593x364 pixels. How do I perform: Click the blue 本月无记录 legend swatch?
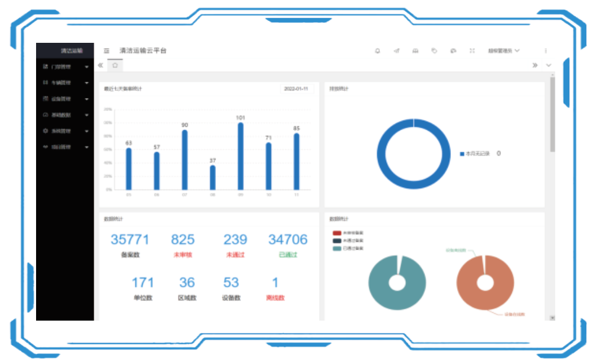pos(462,153)
